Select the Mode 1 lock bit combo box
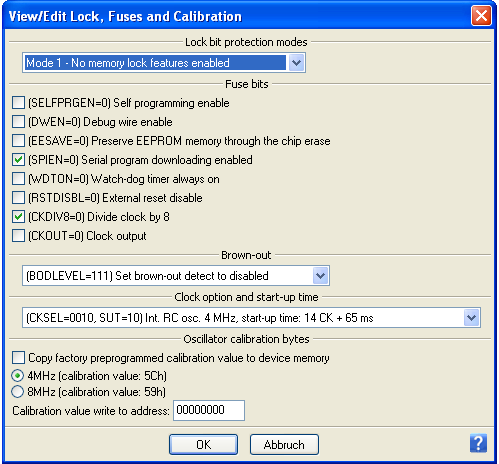 (x=164, y=63)
